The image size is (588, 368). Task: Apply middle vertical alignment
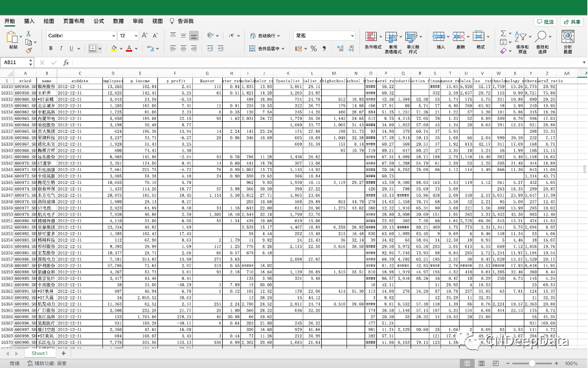point(183,35)
